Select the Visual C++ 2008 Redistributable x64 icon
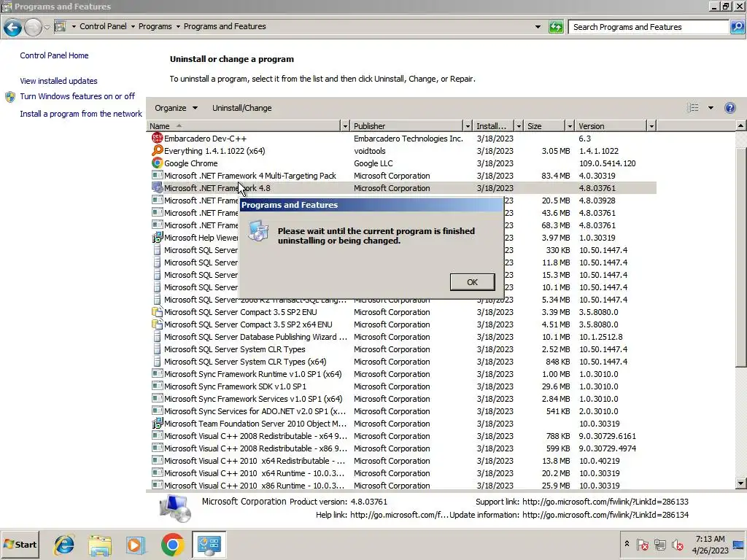The height and width of the screenshot is (560, 747). (x=158, y=436)
